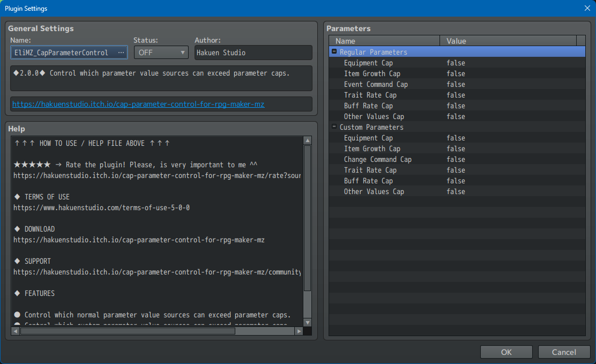Image resolution: width=596 pixels, height=364 pixels.
Task: Click the DOWNLOAD heading in Help
Action: click(40, 229)
